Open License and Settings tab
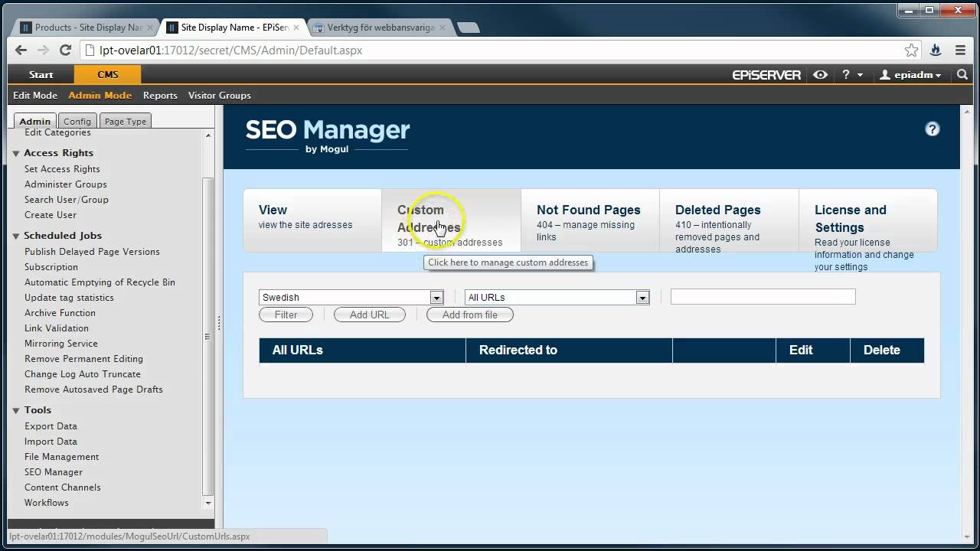Image resolution: width=980 pixels, height=551 pixels. click(x=867, y=220)
